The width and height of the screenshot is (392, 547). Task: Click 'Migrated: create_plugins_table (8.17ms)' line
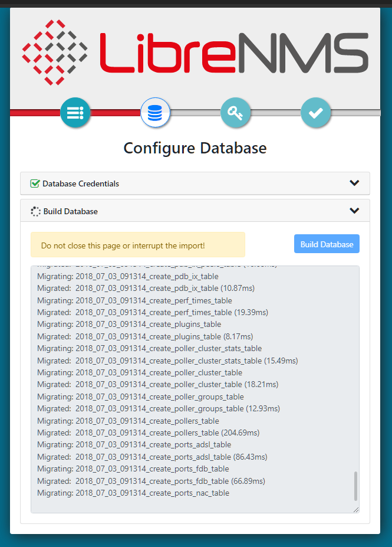tap(145, 337)
